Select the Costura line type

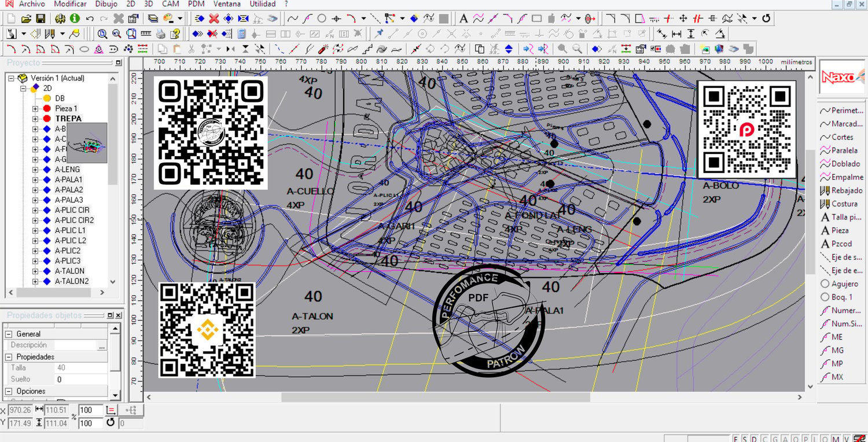[840, 204]
